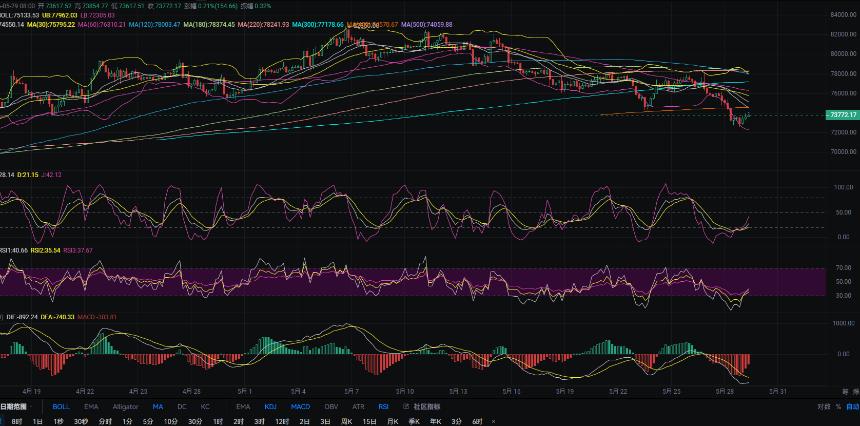860x426 pixels.
Task: Switch to the 30秒 timeframe
Action: point(81,421)
